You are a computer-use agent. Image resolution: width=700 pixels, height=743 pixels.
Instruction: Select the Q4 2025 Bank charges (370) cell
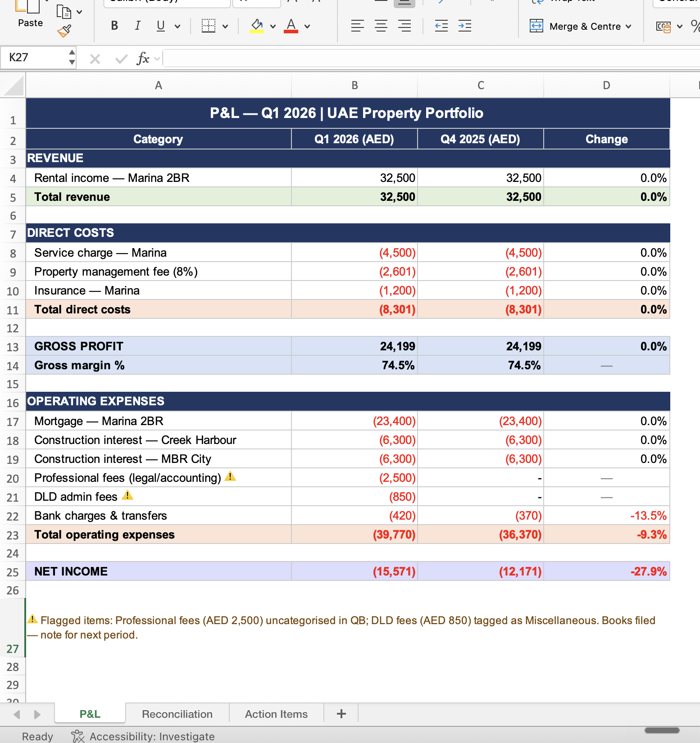(x=481, y=516)
